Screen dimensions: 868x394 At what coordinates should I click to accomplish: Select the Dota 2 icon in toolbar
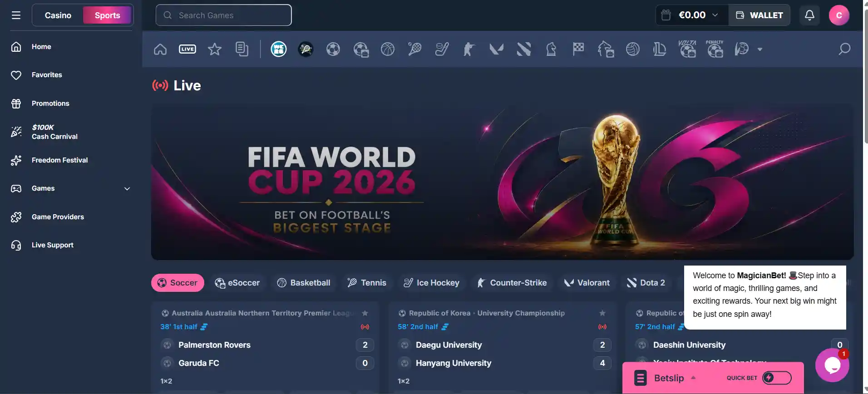pyautogui.click(x=523, y=49)
